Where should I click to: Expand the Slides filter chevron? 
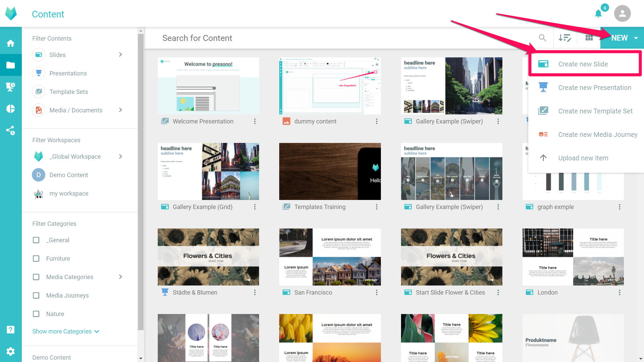tap(120, 55)
